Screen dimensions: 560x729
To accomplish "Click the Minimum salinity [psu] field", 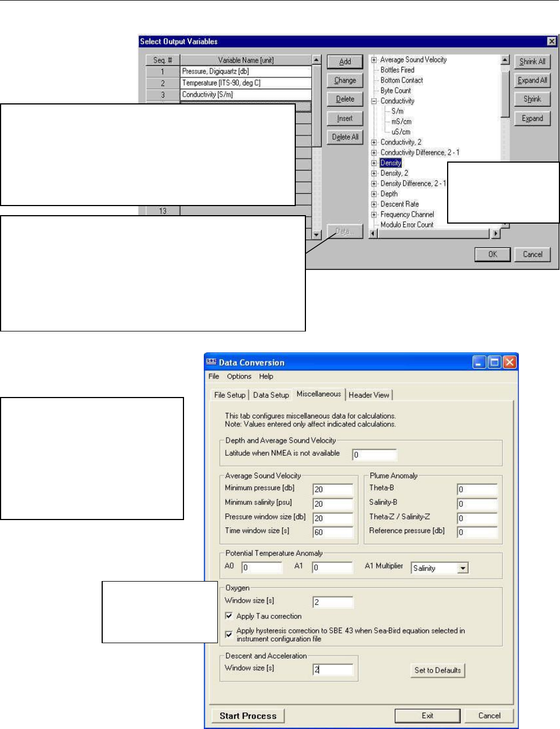I will tap(333, 504).
